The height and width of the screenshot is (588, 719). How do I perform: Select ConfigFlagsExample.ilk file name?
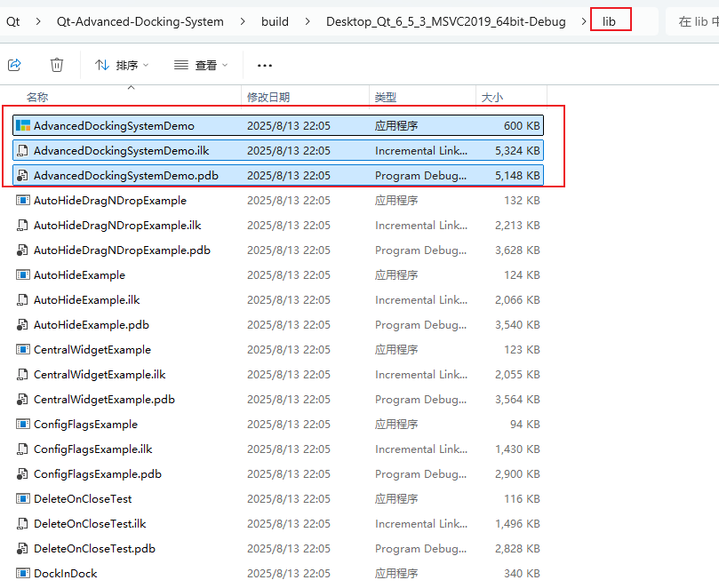click(x=93, y=449)
